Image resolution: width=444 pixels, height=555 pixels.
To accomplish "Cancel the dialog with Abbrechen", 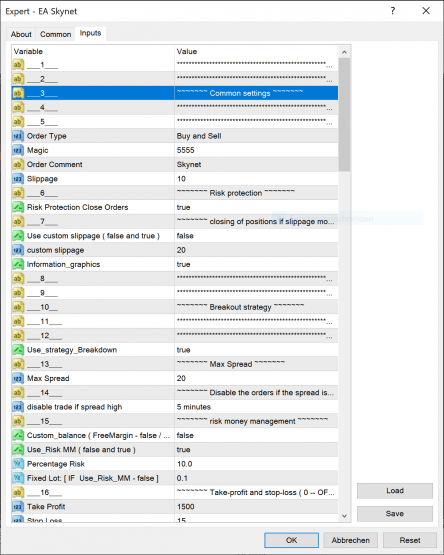I will coord(351,540).
